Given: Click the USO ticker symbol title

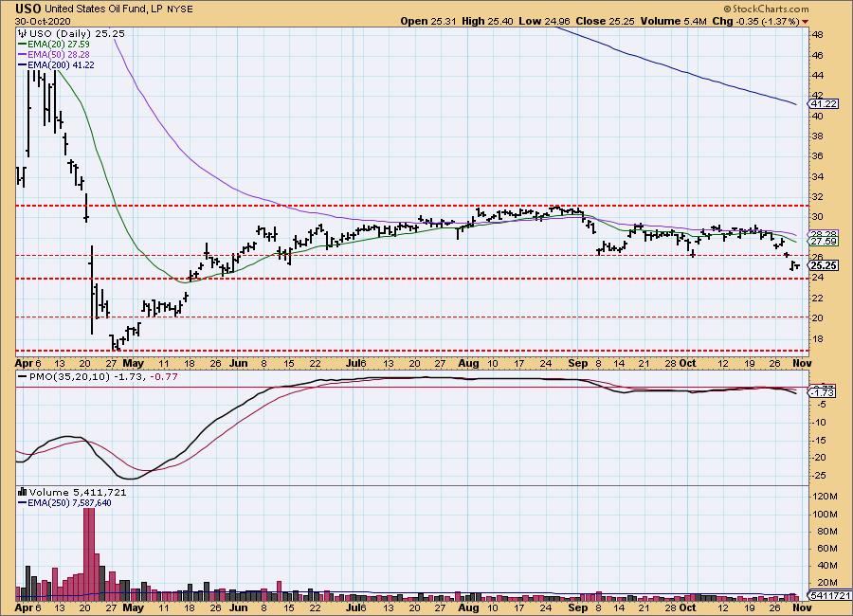Looking at the screenshot, I should point(27,9).
